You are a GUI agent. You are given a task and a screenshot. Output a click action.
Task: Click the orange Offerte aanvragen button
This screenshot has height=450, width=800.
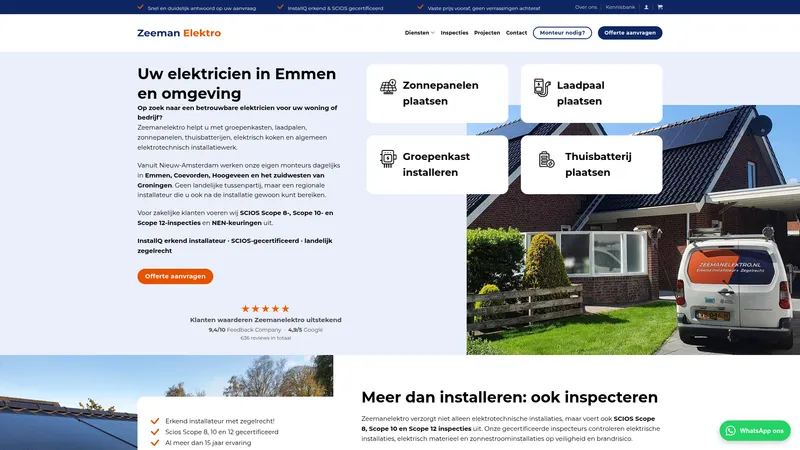pos(175,276)
